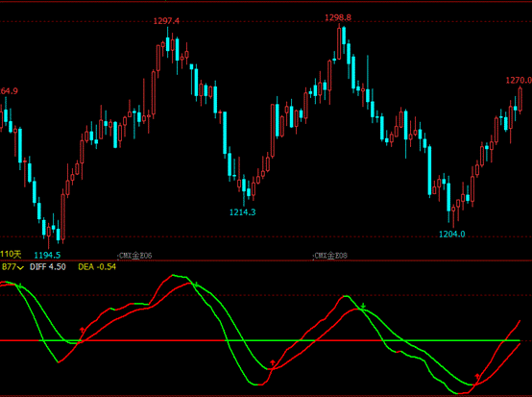Click the first green sell arrow on the MACD
This screenshot has width=532, height=397.
click(x=19, y=285)
